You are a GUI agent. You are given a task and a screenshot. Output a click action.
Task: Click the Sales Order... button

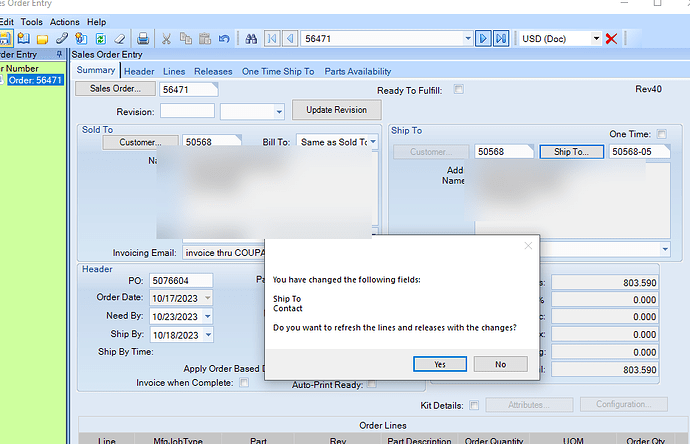pos(115,88)
